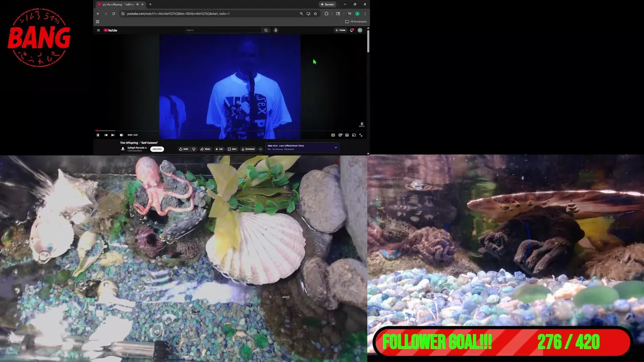The image size is (644, 362).
Task: Skip to the next video
Action: [x=113, y=135]
